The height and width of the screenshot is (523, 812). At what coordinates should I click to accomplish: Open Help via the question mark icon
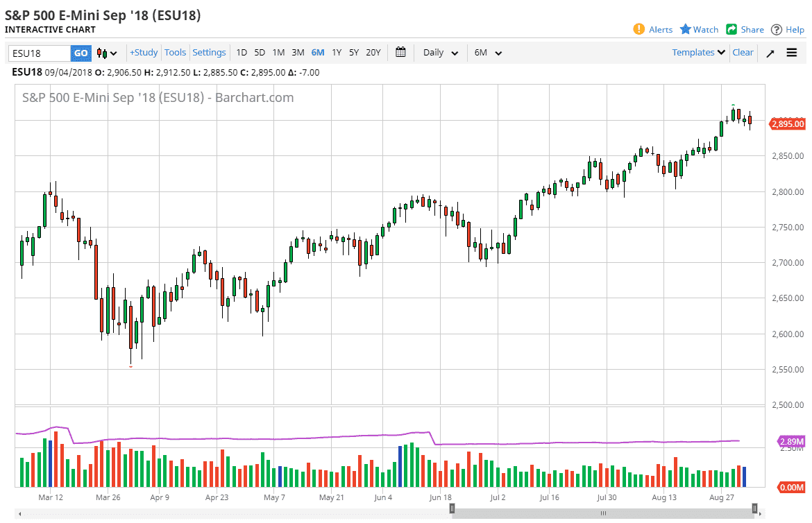776,29
